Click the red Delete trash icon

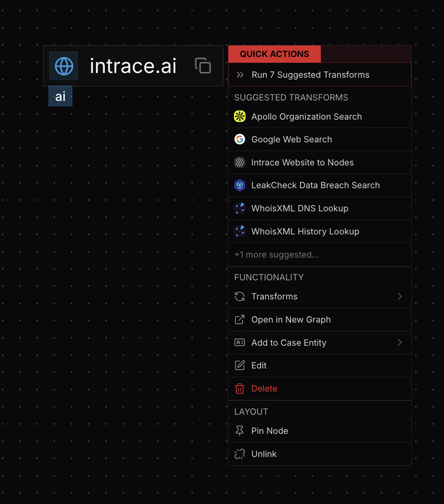(240, 388)
